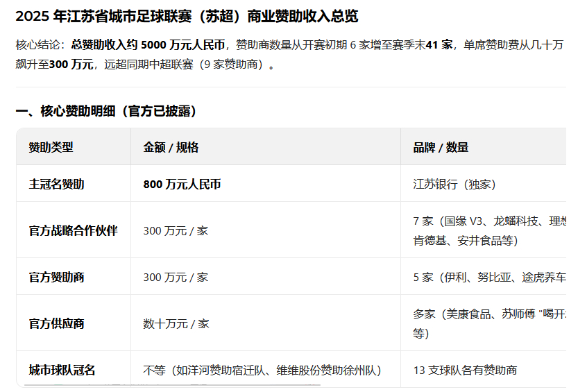Click the bold text 300 万元 in summary
Image resolution: width=587 pixels, height=392 pixels.
tap(71, 65)
